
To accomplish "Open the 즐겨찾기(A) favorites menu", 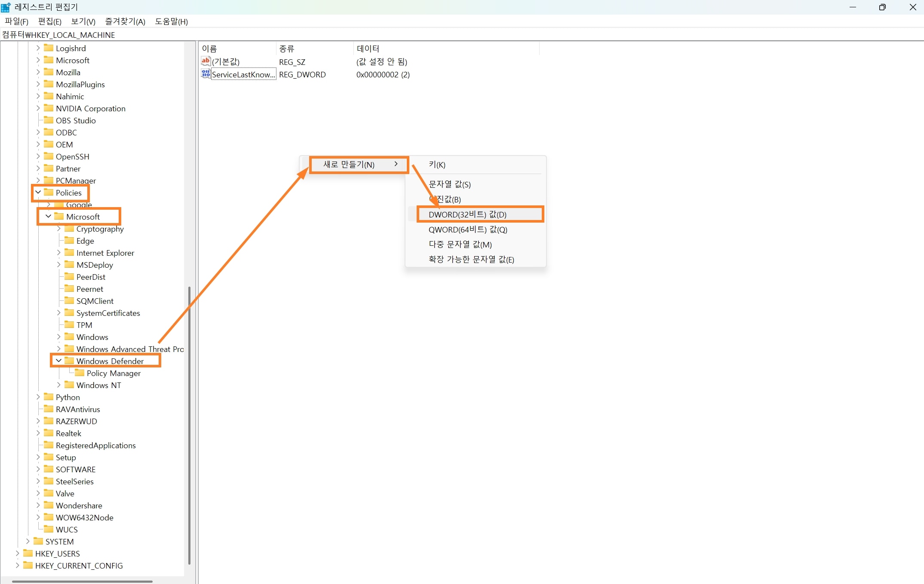I will click(x=125, y=21).
